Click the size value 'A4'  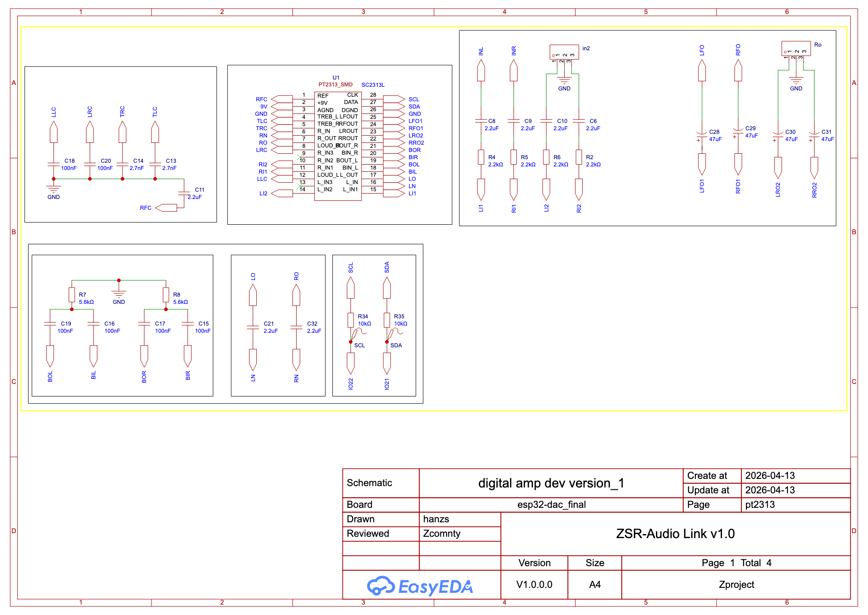click(595, 584)
